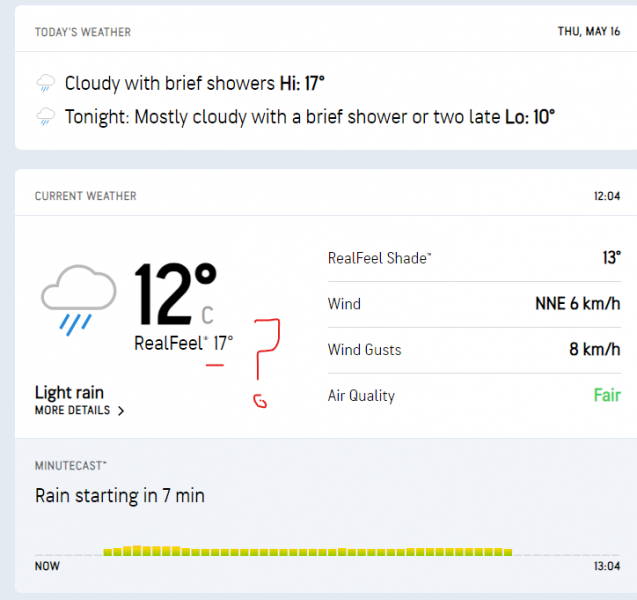
Task: Click the 13:04 end marker on timeline
Action: click(606, 566)
